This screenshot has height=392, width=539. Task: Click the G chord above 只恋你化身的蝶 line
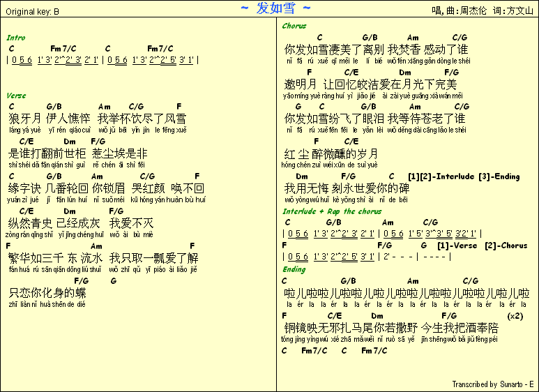pyautogui.click(x=114, y=281)
